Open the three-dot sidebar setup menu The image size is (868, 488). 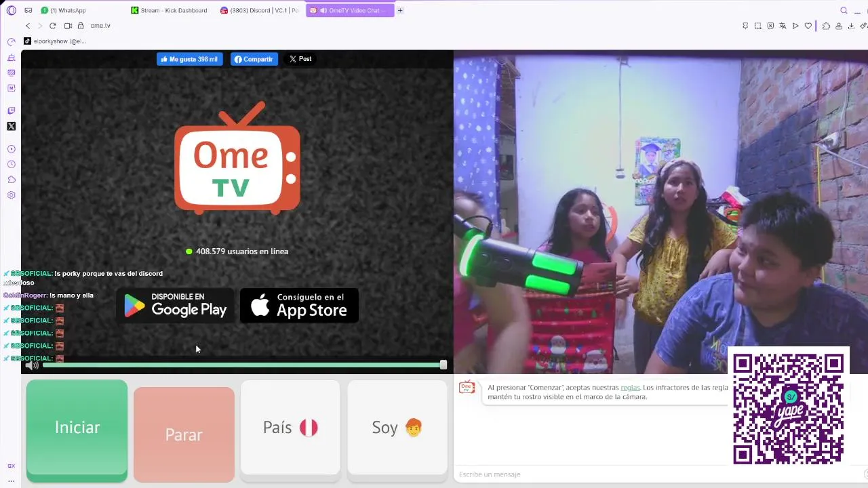(x=12, y=480)
